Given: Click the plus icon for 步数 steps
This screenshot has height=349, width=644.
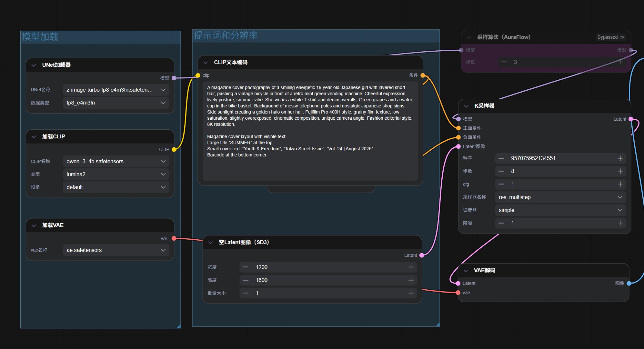Looking at the screenshot, I should pyautogui.click(x=620, y=171).
